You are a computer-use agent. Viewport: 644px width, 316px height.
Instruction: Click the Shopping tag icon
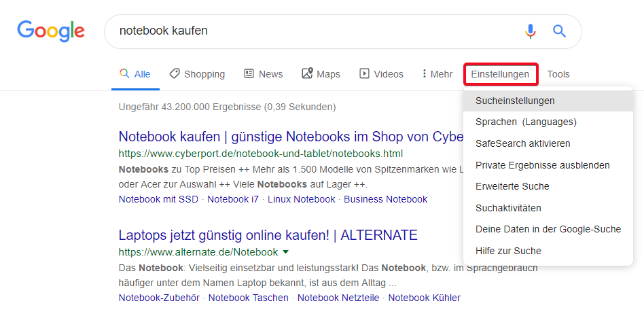[175, 73]
